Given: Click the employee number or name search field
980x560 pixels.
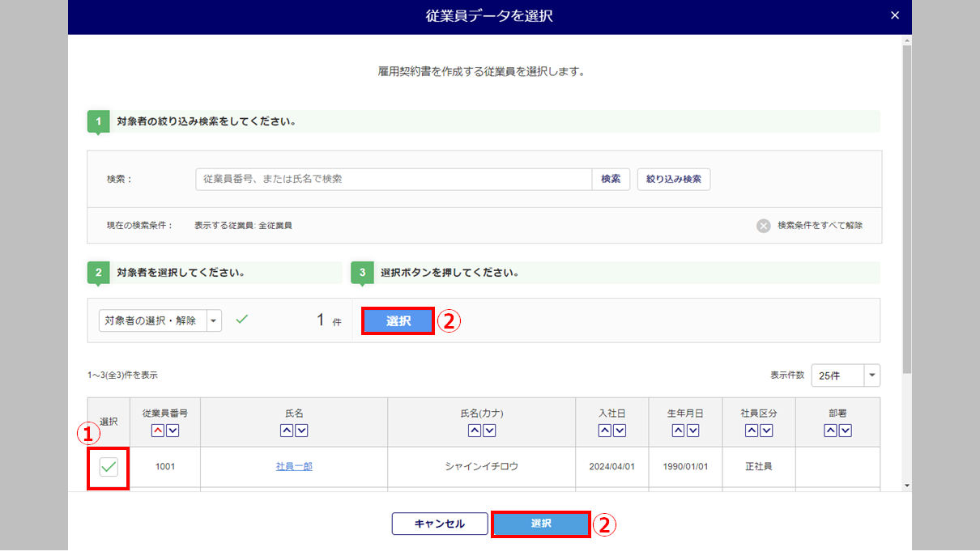Looking at the screenshot, I should (394, 179).
